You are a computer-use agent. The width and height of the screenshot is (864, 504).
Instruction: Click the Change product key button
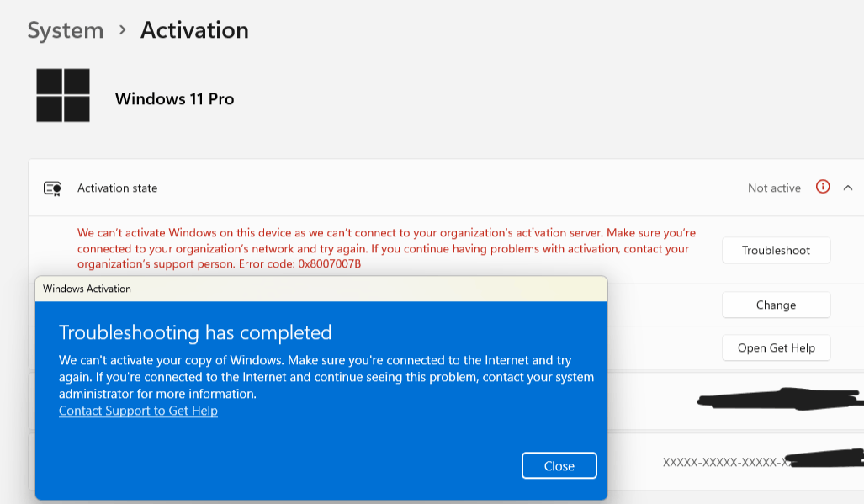coord(776,305)
